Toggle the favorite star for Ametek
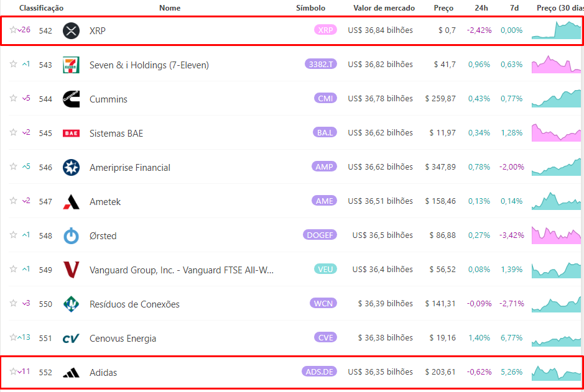 (13, 201)
